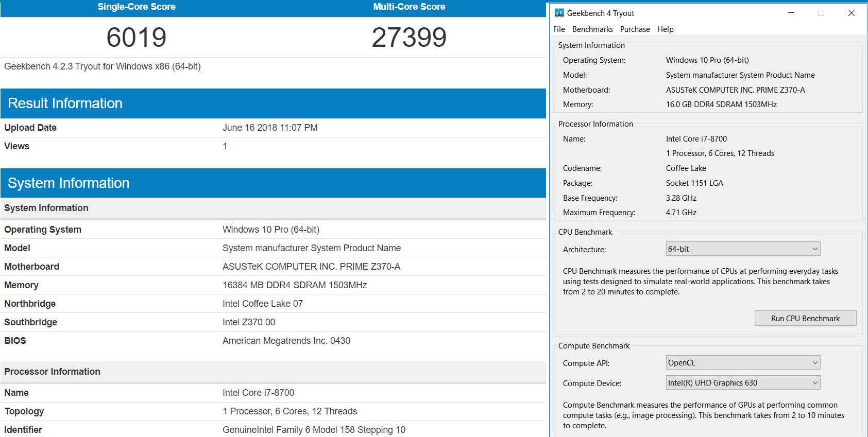868x437 pixels.
Task: Click the System manufacturer model value in table
Action: [312, 248]
